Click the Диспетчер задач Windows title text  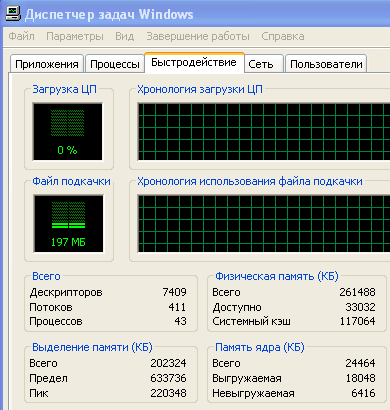(x=109, y=14)
